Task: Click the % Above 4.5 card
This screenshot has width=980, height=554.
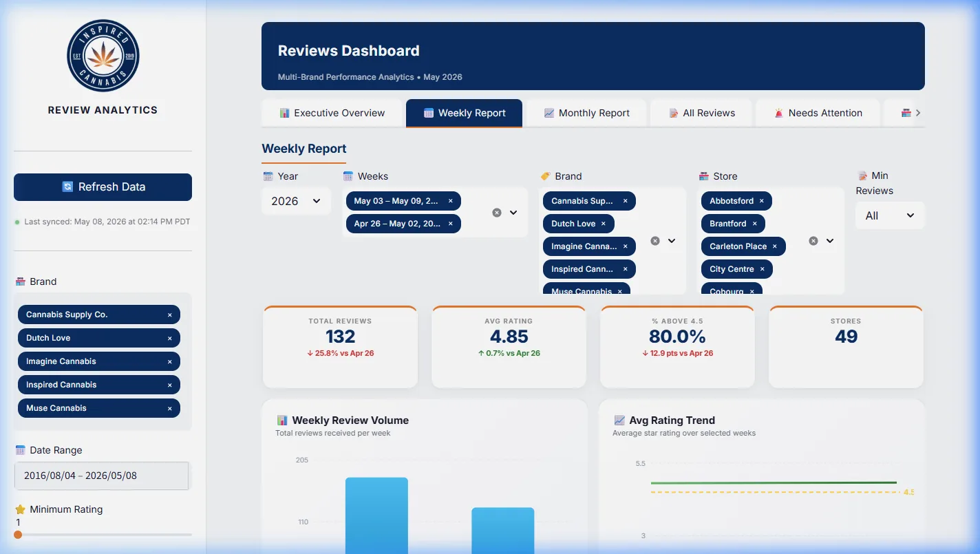Action: point(677,347)
